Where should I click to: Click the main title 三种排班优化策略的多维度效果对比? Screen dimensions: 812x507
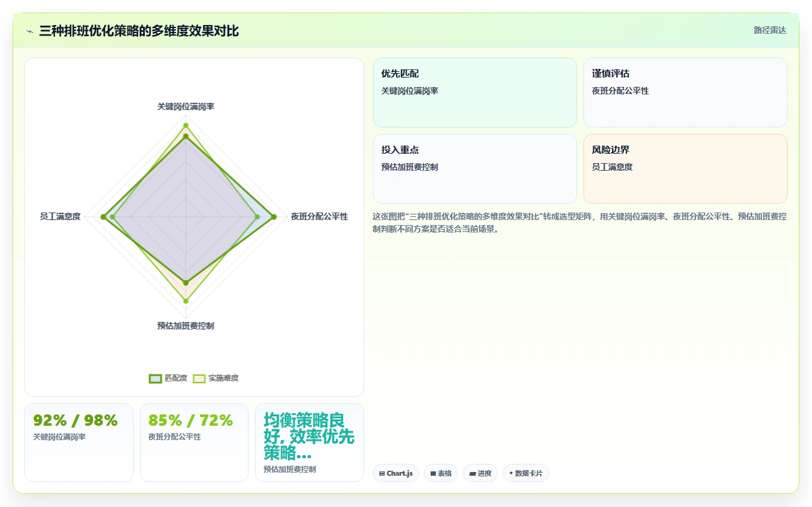point(139,31)
